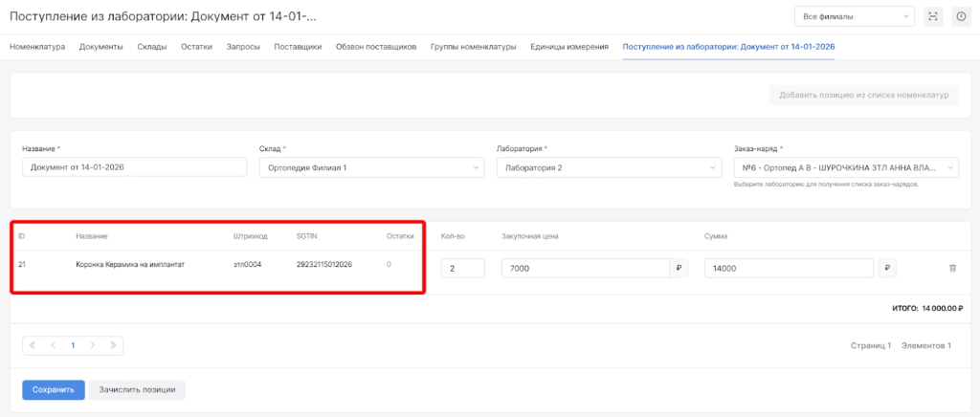Image resolution: width=980 pixels, height=417 pixels.
Task: Go to first page with double-left arrow
Action: [x=33, y=345]
